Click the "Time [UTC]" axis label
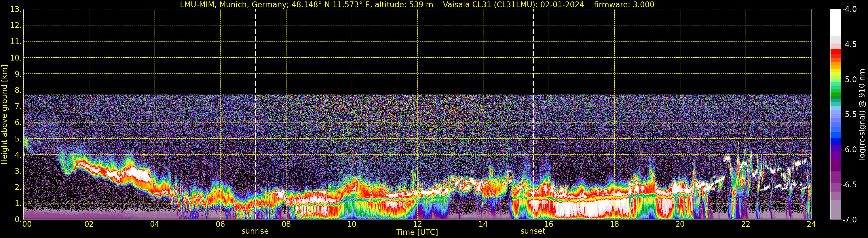This screenshot has height=238, width=868. tap(417, 232)
